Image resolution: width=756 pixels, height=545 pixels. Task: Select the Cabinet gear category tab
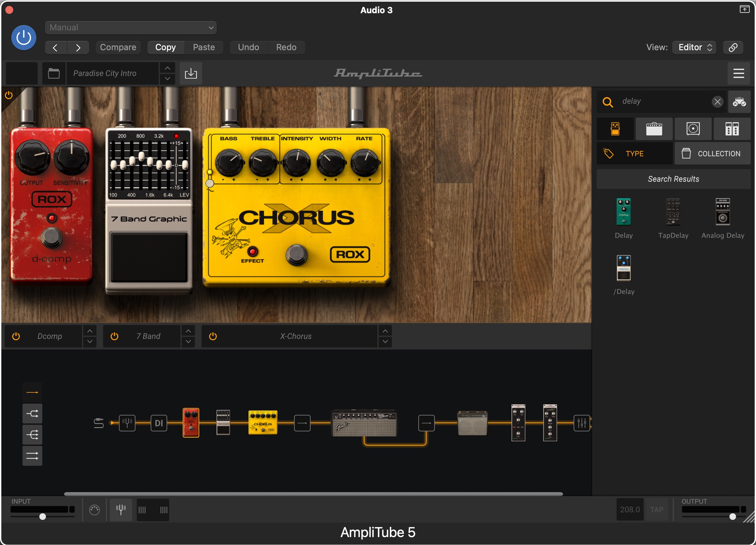[x=693, y=129]
